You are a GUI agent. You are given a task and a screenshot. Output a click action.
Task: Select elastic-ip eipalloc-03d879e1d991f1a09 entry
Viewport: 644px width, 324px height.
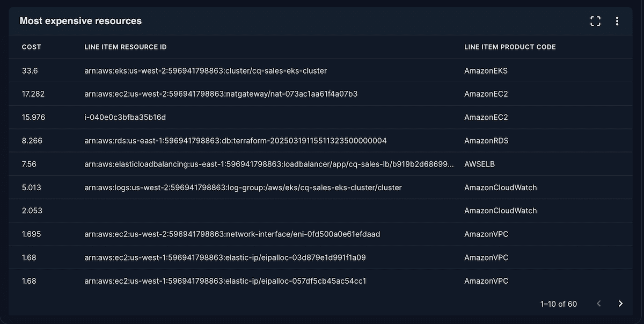coord(225,257)
